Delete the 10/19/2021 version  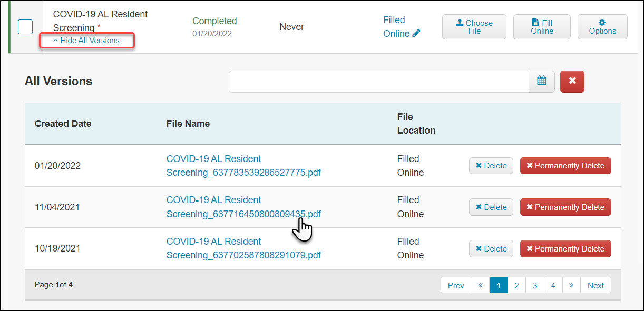click(x=491, y=249)
